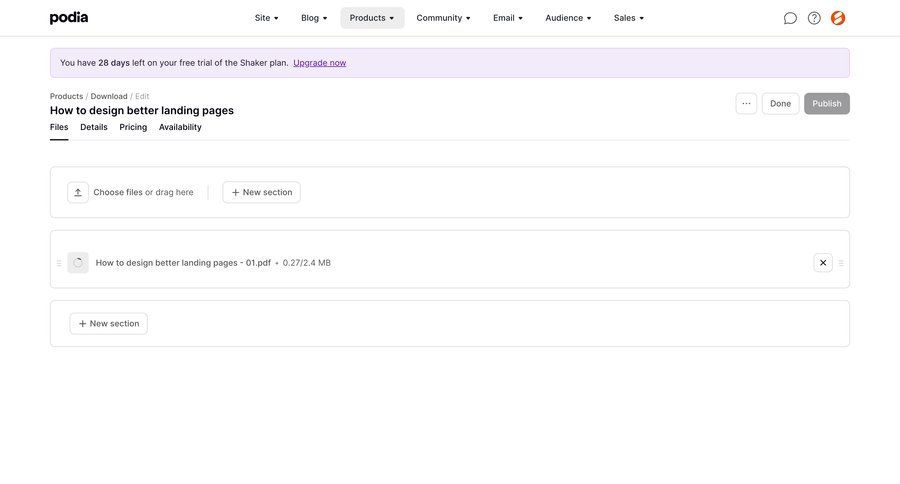
Task: Go to Download breadcrumb
Action: [x=109, y=96]
